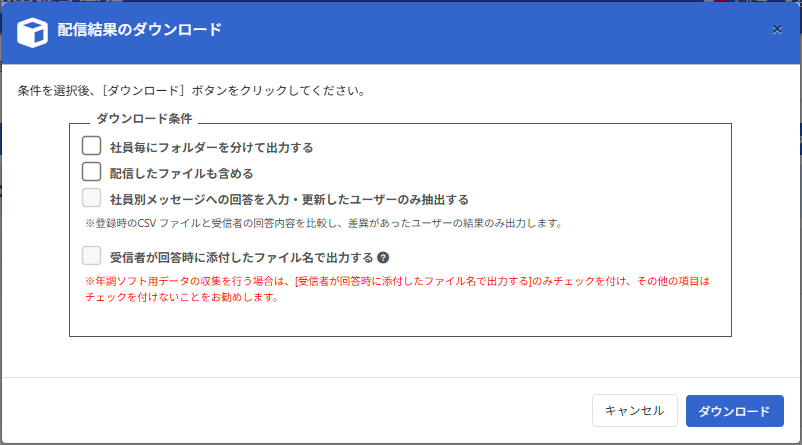
Task: Click the 受信者が回答時に添付したファイル名 label text
Action: [x=241, y=257]
